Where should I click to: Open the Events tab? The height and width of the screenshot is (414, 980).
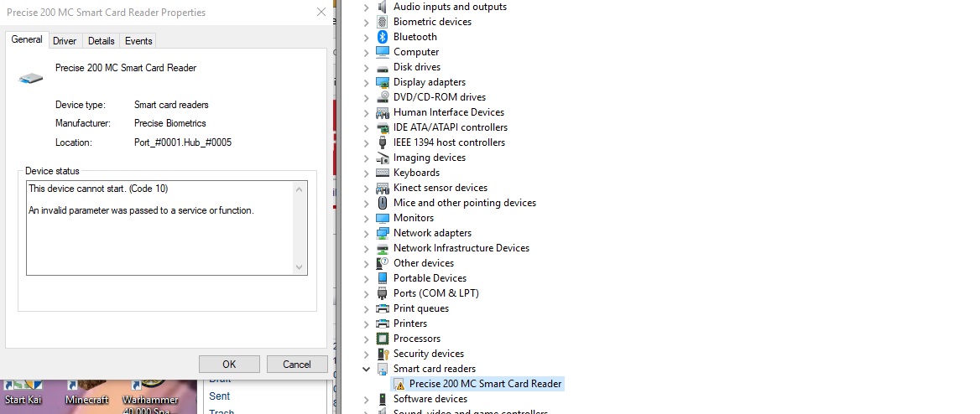(138, 40)
